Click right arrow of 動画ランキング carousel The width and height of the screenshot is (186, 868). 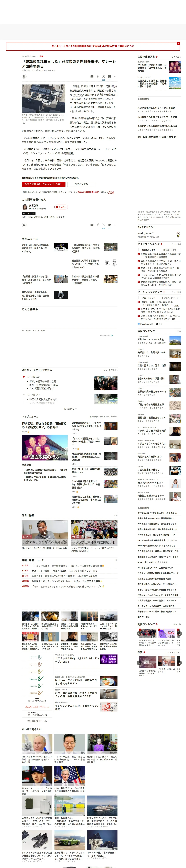click(x=180, y=634)
